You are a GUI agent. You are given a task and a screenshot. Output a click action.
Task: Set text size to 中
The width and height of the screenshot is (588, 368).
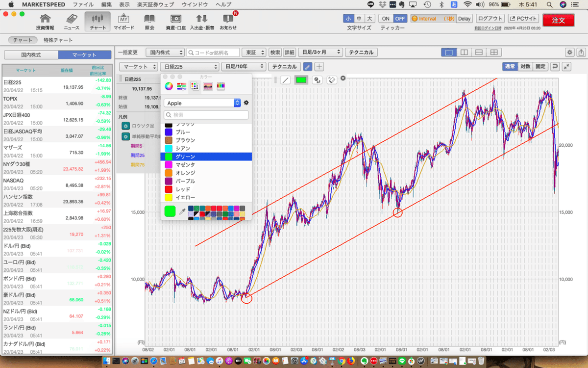359,19
